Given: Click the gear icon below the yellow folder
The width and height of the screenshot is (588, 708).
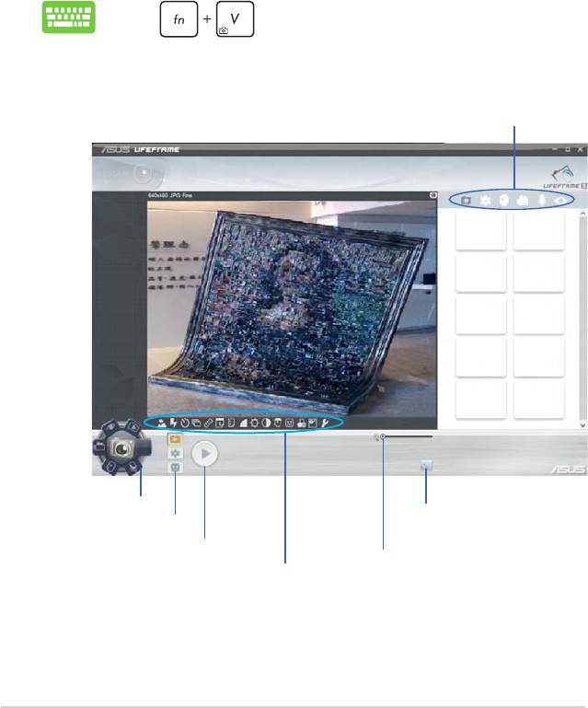Looking at the screenshot, I should [x=175, y=453].
